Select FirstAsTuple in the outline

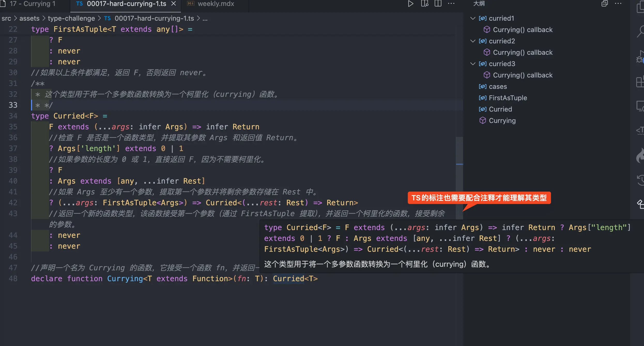tap(508, 98)
